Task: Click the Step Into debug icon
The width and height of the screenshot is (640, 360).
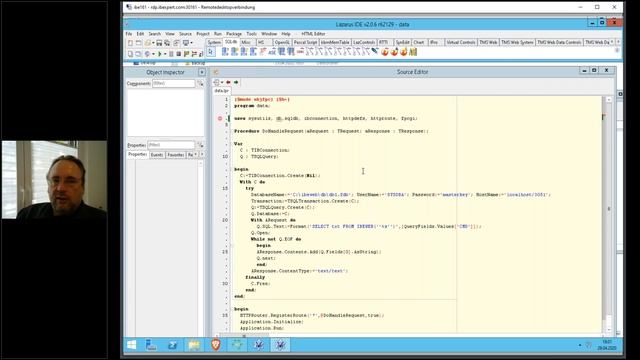Action: tap(186, 54)
